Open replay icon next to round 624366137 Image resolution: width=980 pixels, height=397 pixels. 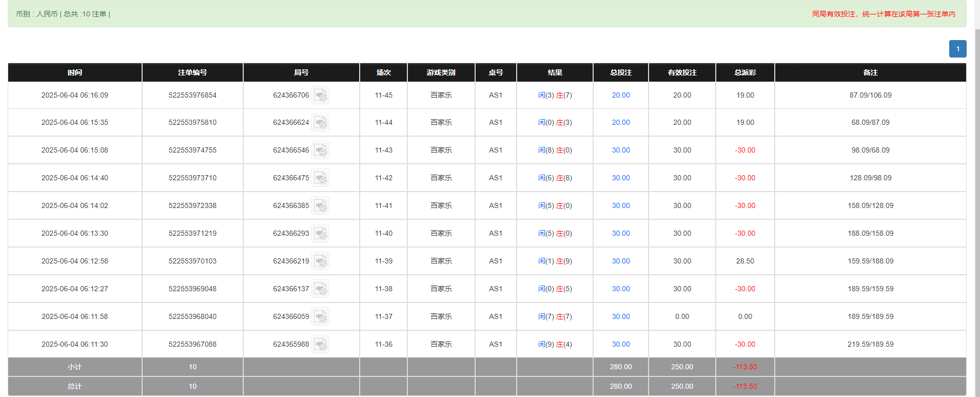click(321, 289)
